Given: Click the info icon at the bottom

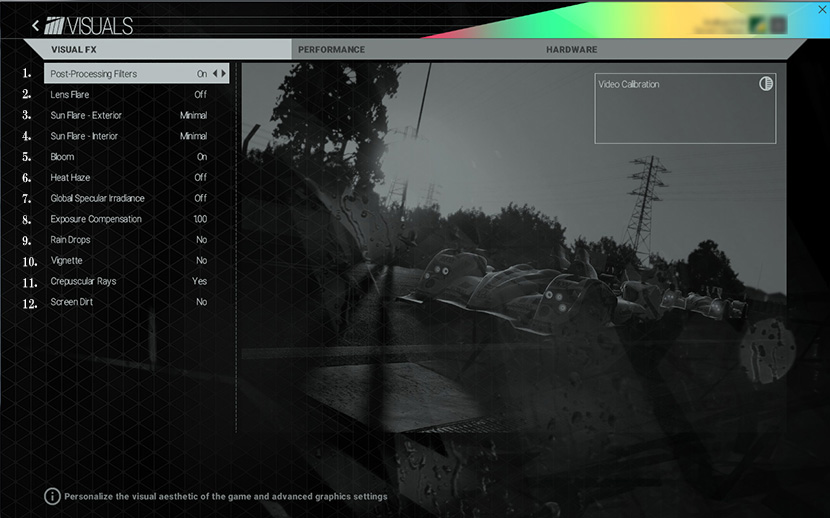Looking at the screenshot, I should click(52, 496).
